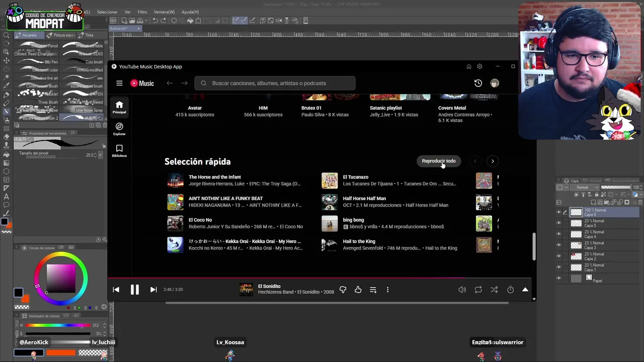Expand the player page with up arrow
644x362 pixels.
point(525,290)
